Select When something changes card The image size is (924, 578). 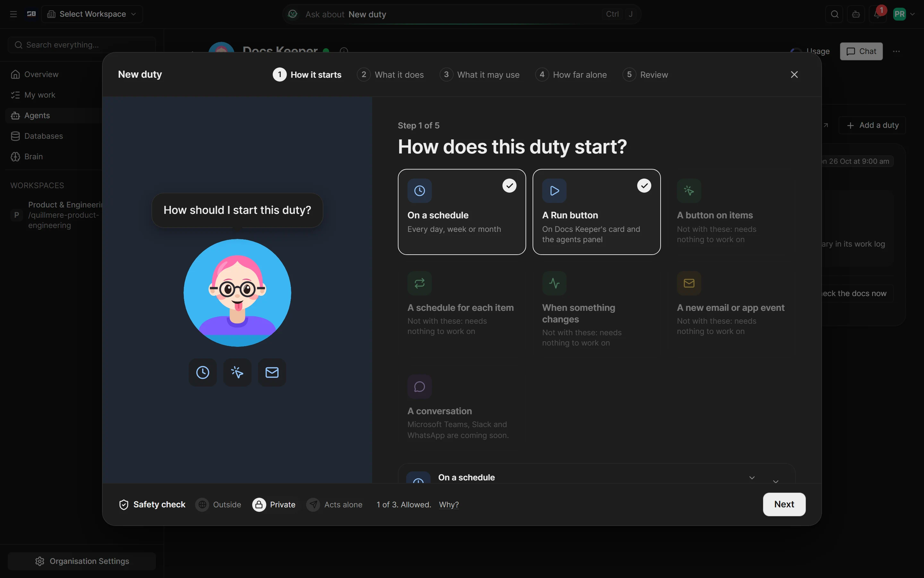pos(596,310)
